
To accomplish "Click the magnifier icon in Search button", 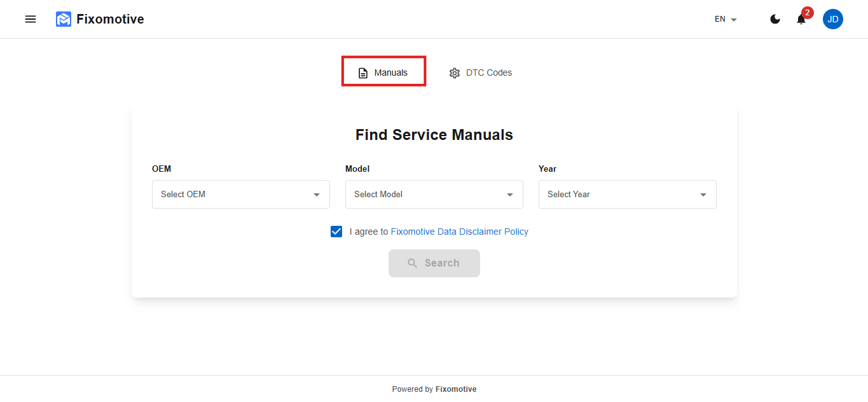I will 413,263.
